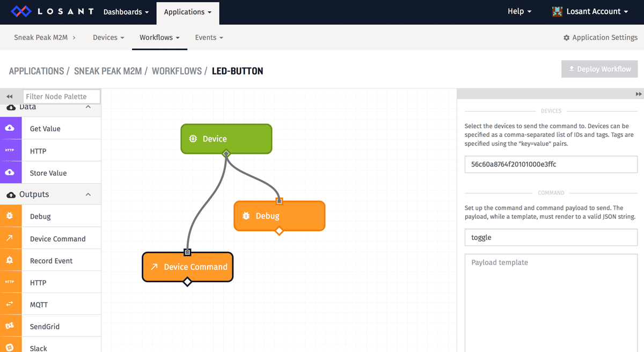Click the Losant Account avatar image
Image resolution: width=644 pixels, height=352 pixels.
[558, 11]
